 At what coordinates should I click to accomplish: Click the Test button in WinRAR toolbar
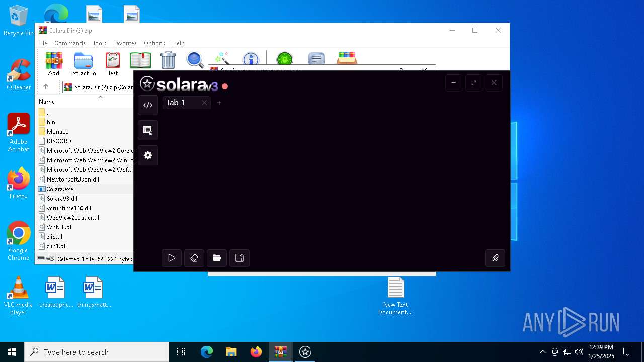pos(113,64)
